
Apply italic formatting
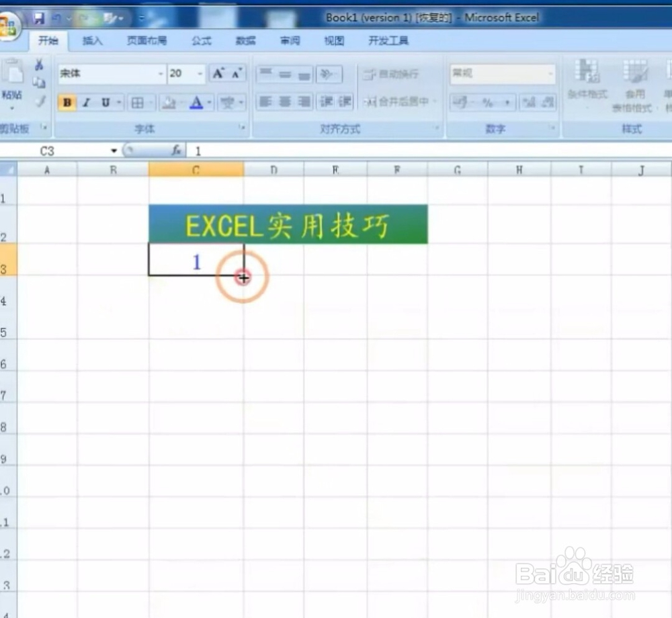click(x=85, y=102)
